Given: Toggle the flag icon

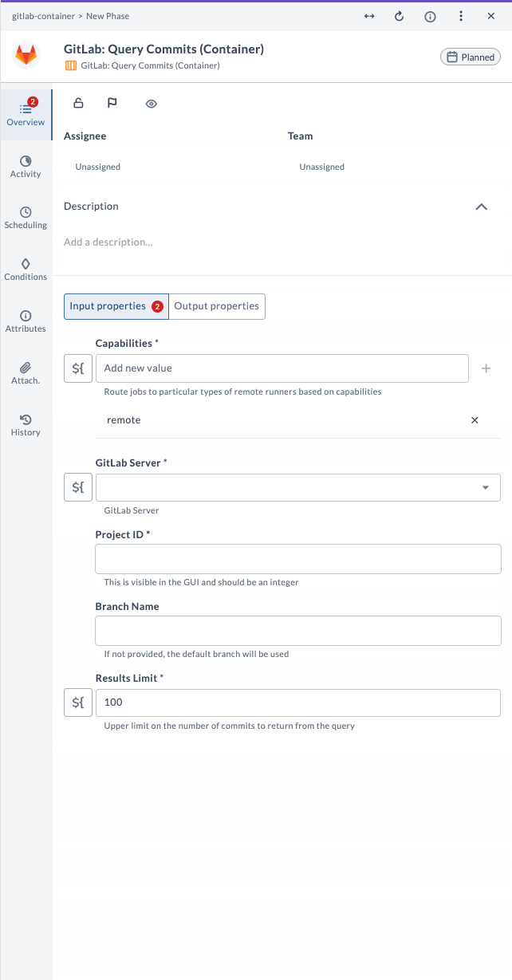Looking at the screenshot, I should point(112,103).
